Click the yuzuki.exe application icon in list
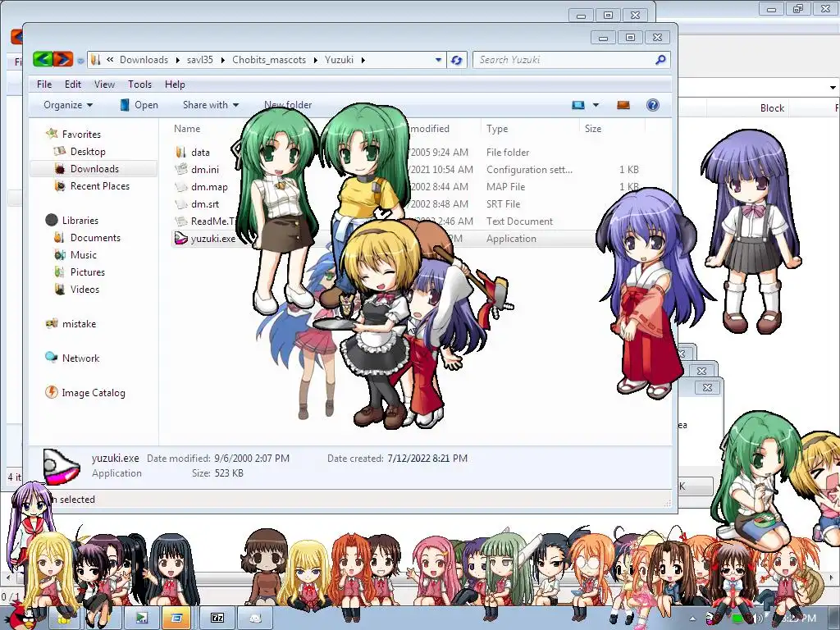The height and width of the screenshot is (630, 840). click(x=181, y=239)
